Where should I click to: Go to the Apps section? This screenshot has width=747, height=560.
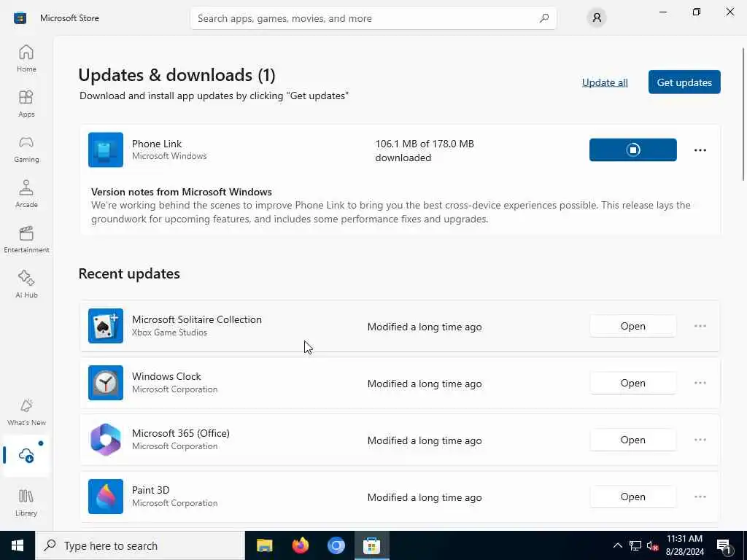[x=26, y=104]
